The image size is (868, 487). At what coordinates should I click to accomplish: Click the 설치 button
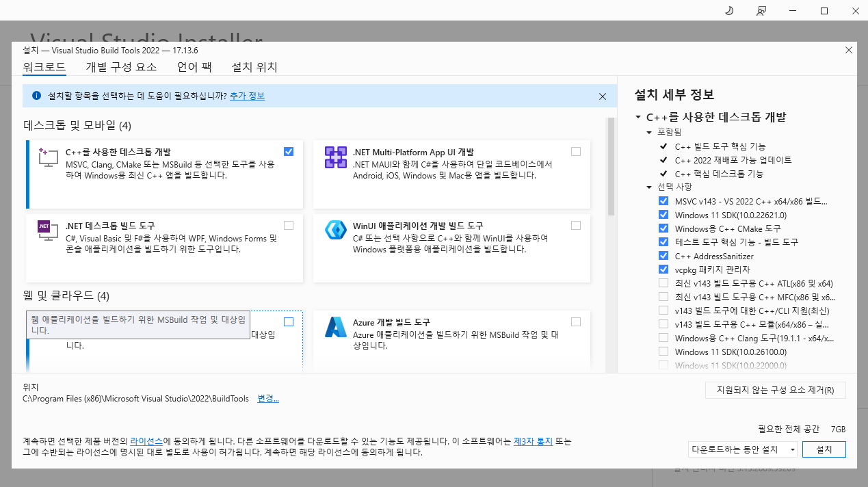click(x=825, y=450)
